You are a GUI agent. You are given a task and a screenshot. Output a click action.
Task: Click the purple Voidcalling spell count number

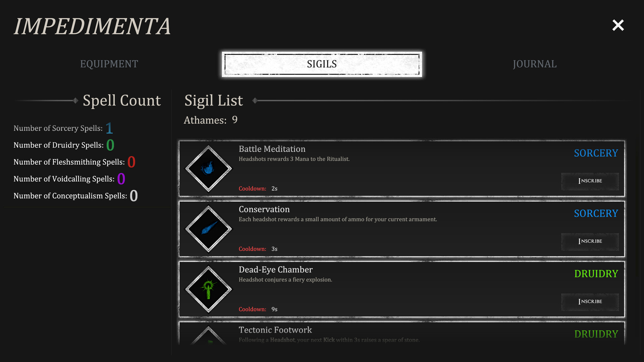[121, 179]
